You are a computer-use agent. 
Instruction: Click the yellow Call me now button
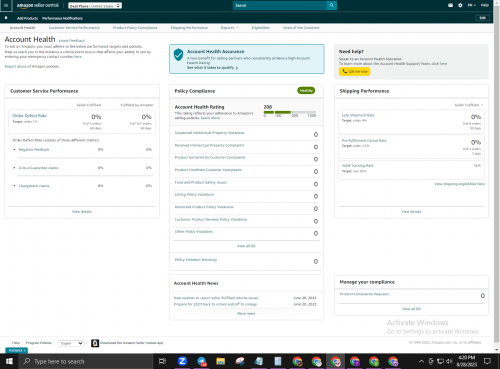pyautogui.click(x=354, y=71)
